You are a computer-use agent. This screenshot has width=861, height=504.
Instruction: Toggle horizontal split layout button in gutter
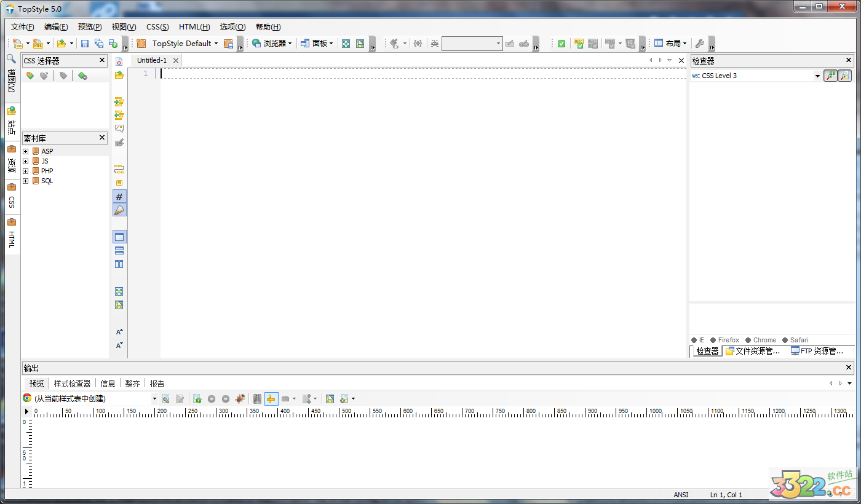119,251
